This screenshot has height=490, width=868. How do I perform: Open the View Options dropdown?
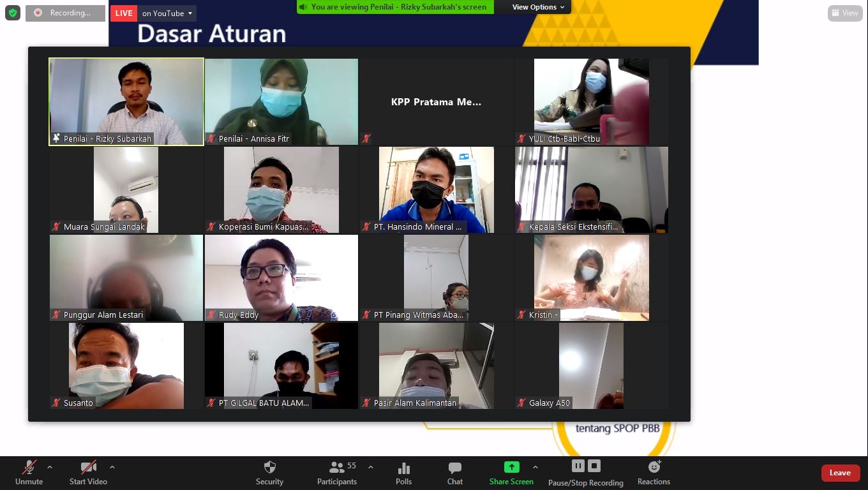click(x=538, y=7)
